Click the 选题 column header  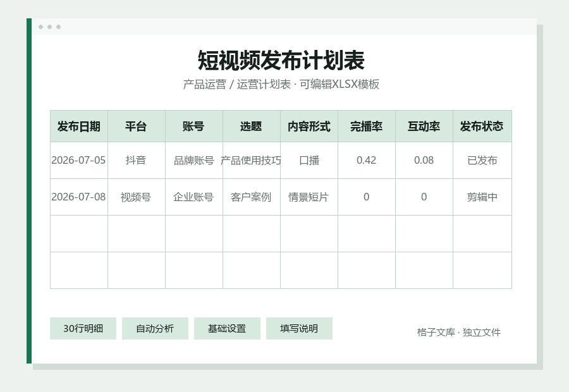point(252,126)
